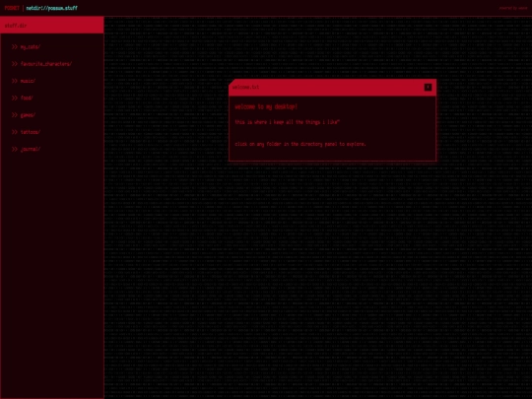The image size is (532, 399).
Task: Select the 'food/' folder name
Action: click(x=27, y=98)
